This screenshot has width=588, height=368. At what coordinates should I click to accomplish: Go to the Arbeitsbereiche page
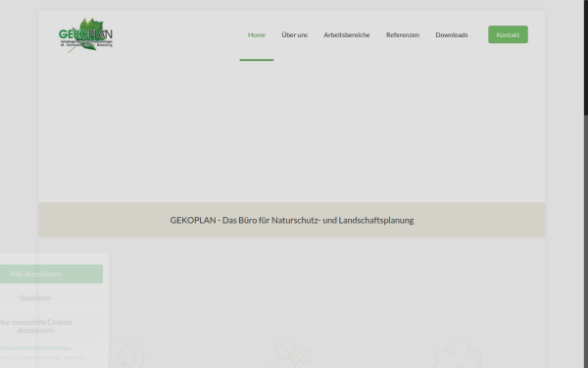point(347,35)
